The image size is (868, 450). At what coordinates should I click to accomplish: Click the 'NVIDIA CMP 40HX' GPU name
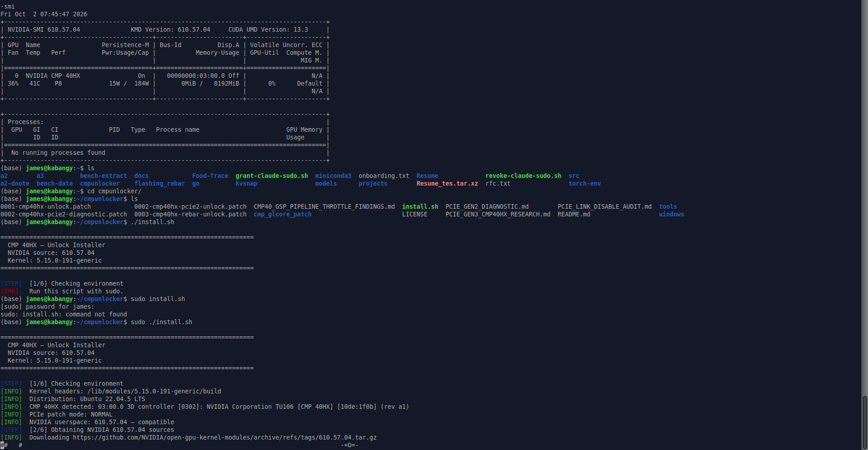tap(53, 76)
